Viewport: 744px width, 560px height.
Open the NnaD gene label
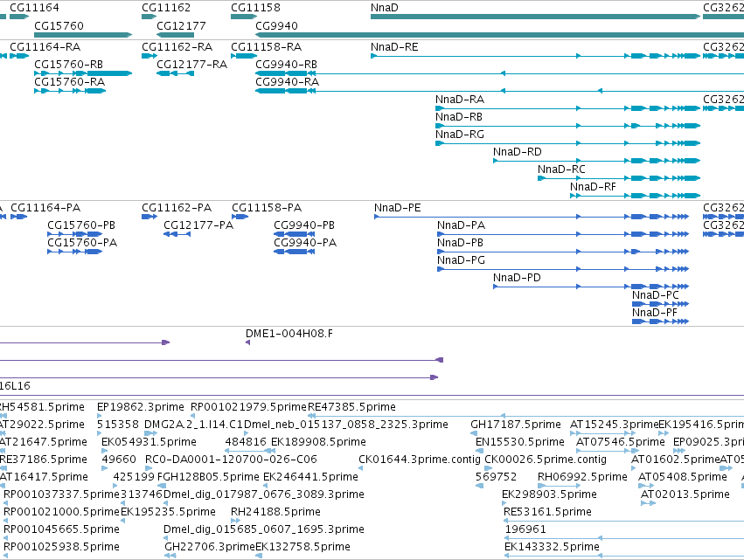(x=385, y=8)
